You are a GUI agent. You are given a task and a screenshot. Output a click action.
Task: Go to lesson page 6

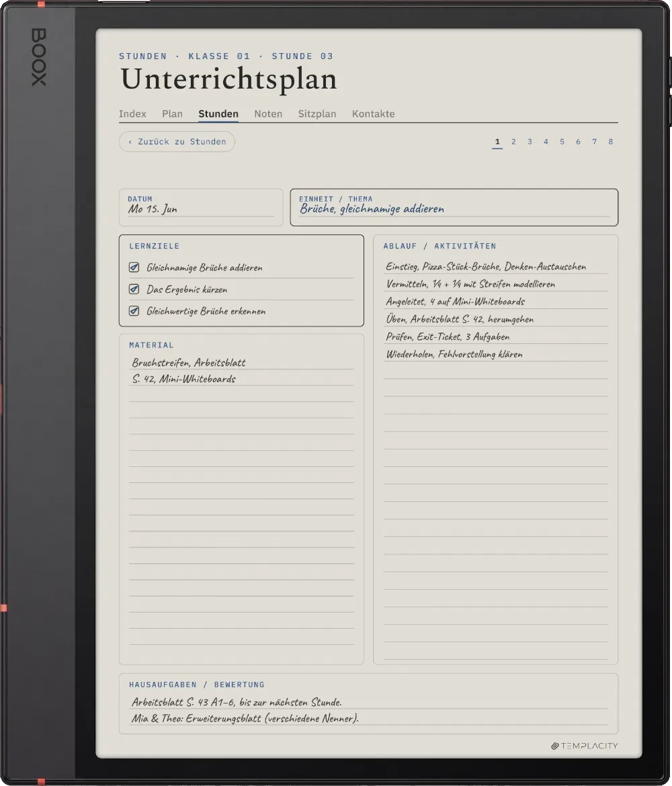578,142
